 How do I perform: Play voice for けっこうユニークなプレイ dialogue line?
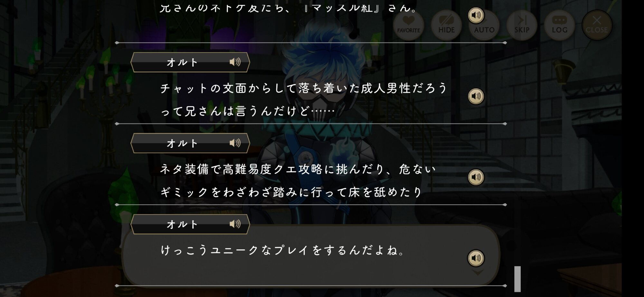pyautogui.click(x=476, y=258)
